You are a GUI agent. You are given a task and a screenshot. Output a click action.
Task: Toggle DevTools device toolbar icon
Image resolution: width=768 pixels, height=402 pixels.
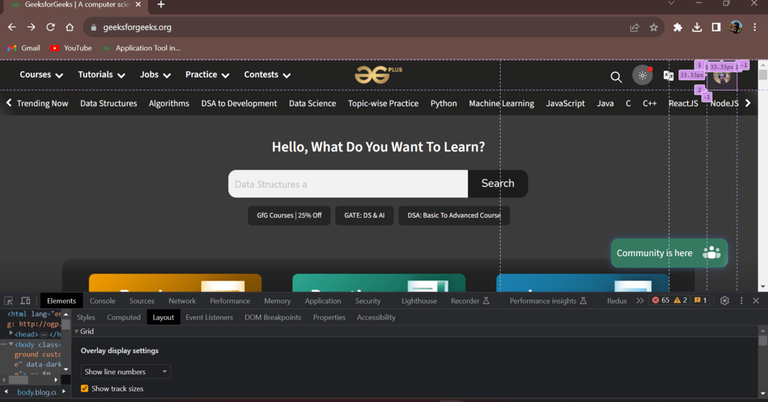point(25,301)
